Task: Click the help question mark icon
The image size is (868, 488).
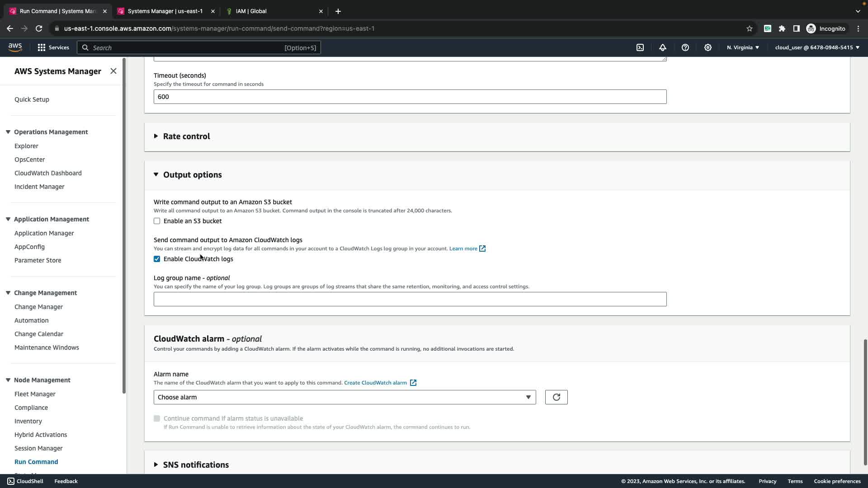Action: tap(685, 47)
